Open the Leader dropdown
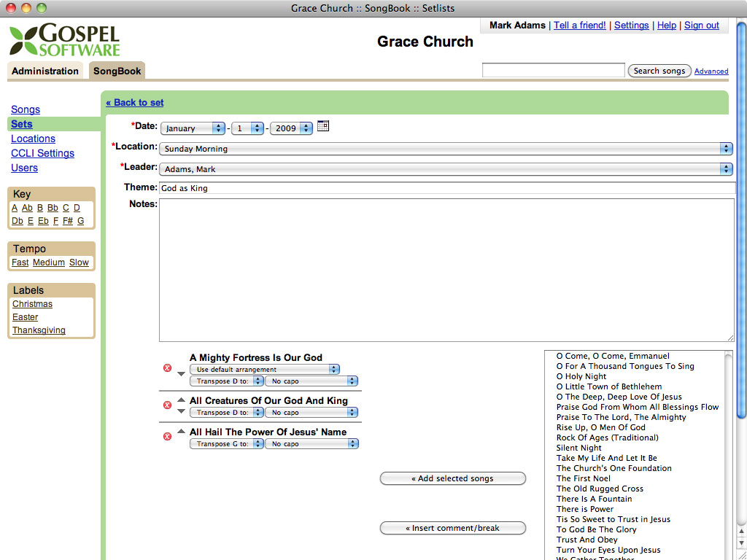The image size is (747, 560). (446, 169)
